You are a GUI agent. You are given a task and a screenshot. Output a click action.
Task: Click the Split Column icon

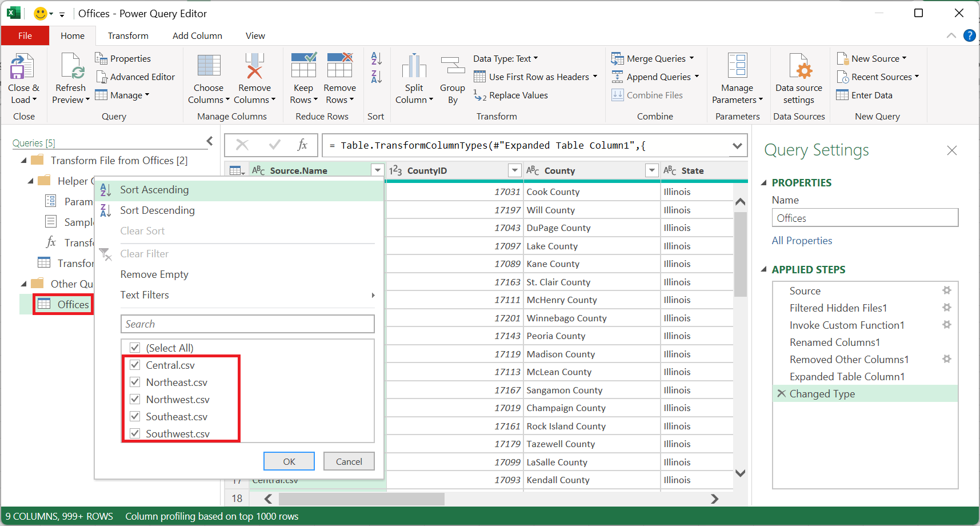[x=414, y=66]
